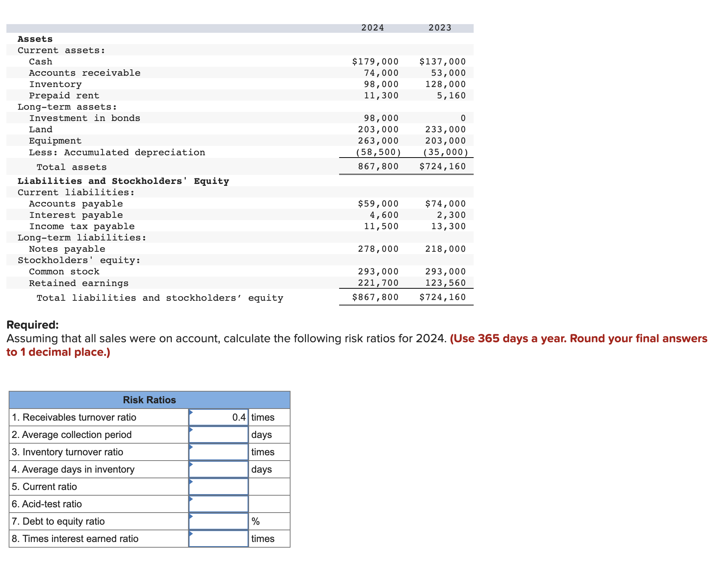
Task: Click 2024 Interest payable value 4,600
Action: pyautogui.click(x=384, y=215)
